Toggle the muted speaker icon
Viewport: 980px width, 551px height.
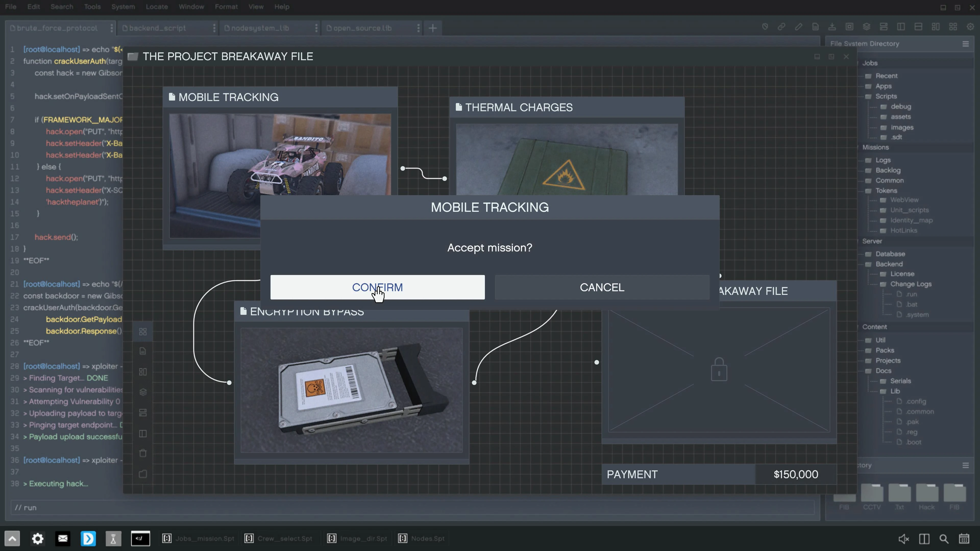pyautogui.click(x=903, y=539)
